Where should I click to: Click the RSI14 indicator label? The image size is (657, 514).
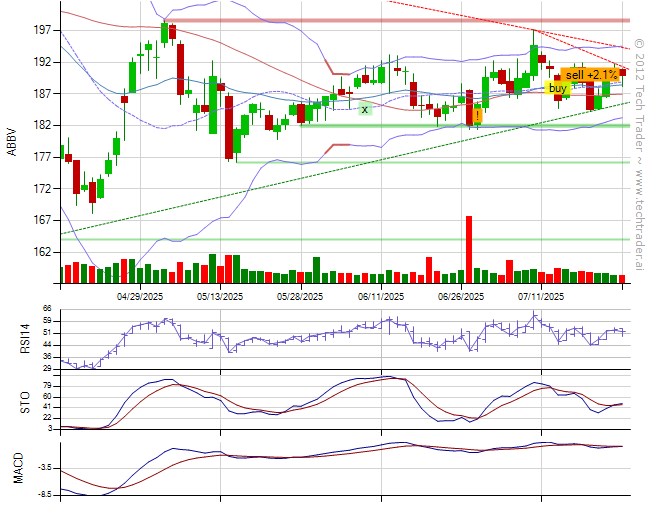25,339
